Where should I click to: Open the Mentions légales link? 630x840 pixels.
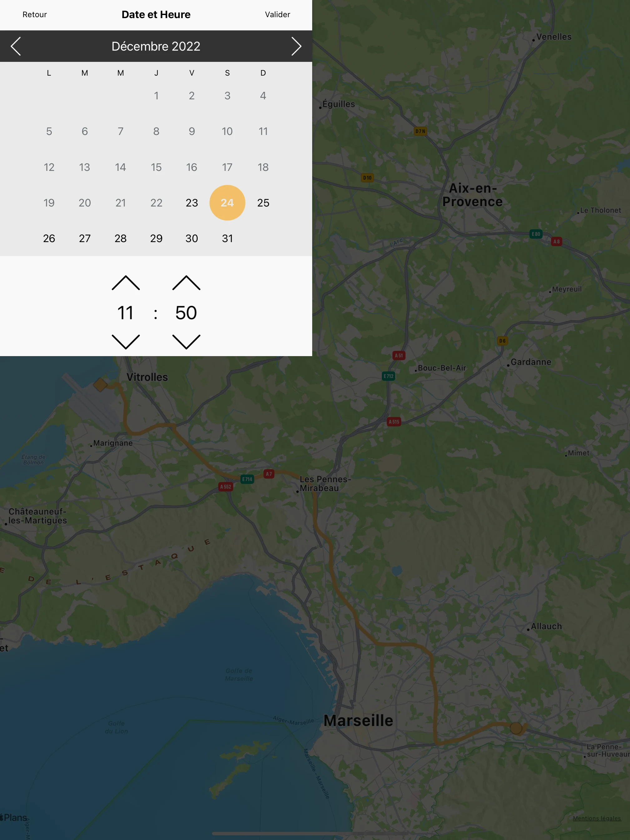[597, 818]
